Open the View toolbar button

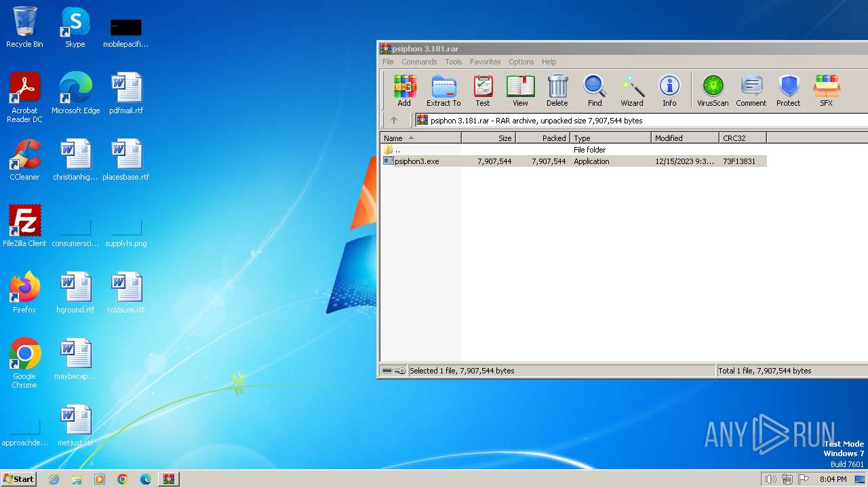tap(520, 91)
